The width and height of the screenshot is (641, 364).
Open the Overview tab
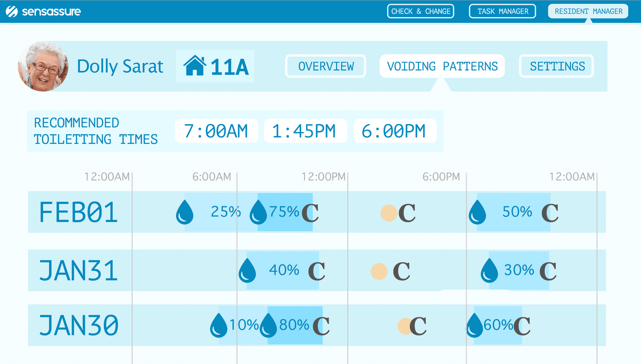[x=326, y=66]
